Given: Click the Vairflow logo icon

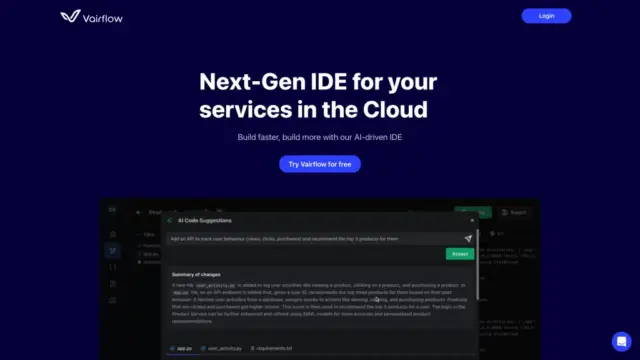Looking at the screenshot, I should coord(71,16).
